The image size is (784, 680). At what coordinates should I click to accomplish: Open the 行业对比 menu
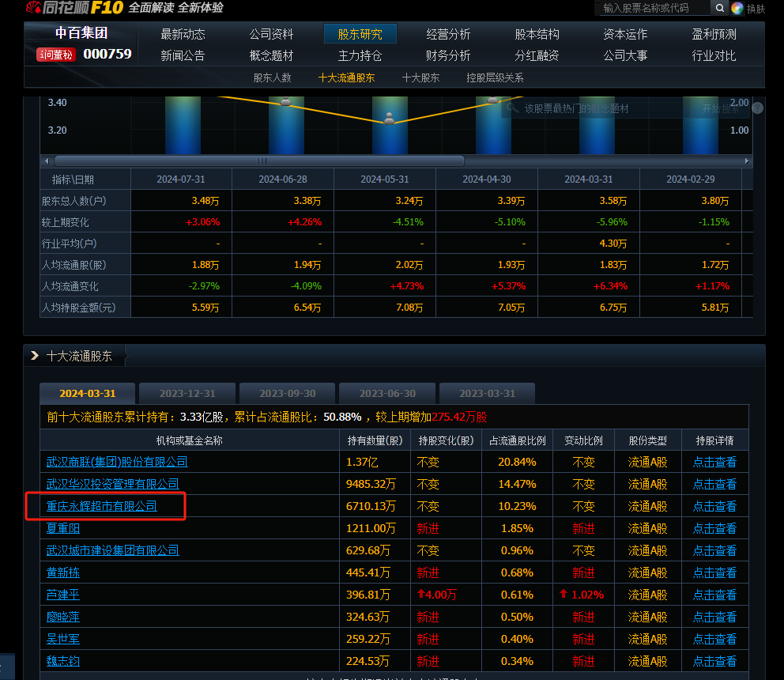[x=714, y=55]
